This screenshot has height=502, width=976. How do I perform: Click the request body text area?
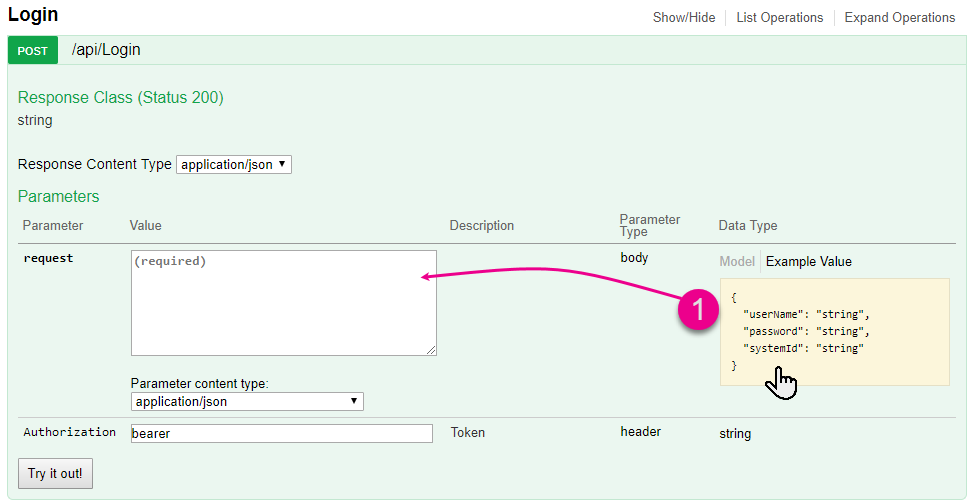coord(284,303)
